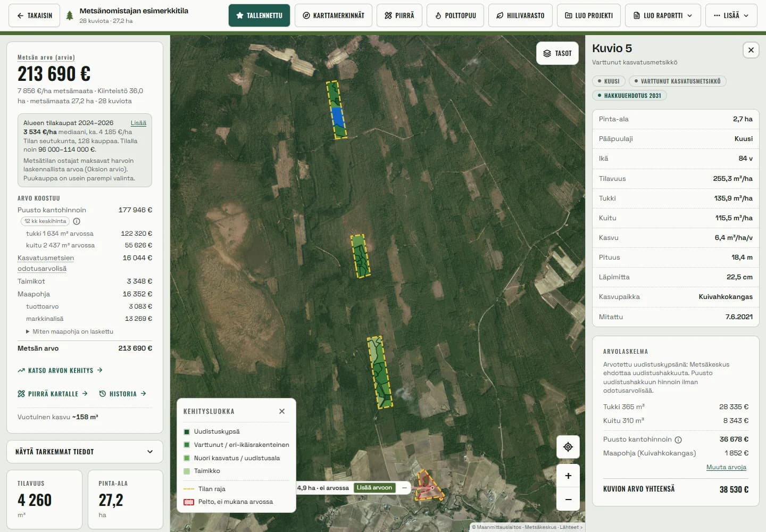Open the Hiilivarasto carbon storage view
Screen dimensions: 766x532
[520, 15]
